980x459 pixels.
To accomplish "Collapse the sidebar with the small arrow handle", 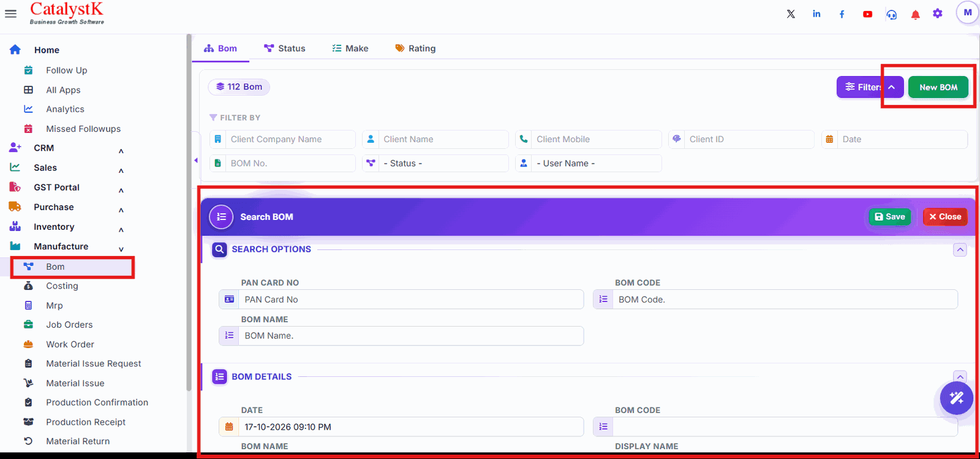I will 196,161.
